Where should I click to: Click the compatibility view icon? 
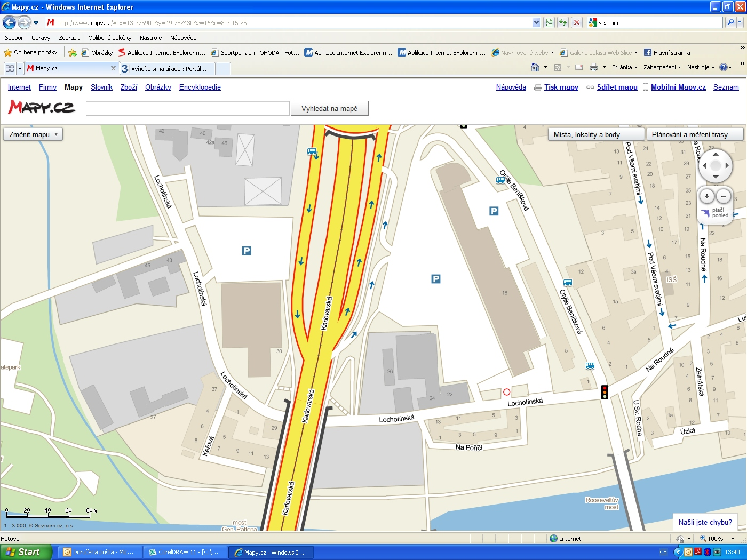pos(549,22)
